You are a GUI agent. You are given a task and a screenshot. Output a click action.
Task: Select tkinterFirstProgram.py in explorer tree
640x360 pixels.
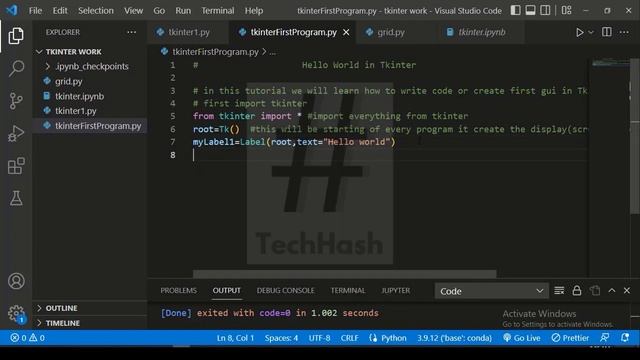(90, 126)
